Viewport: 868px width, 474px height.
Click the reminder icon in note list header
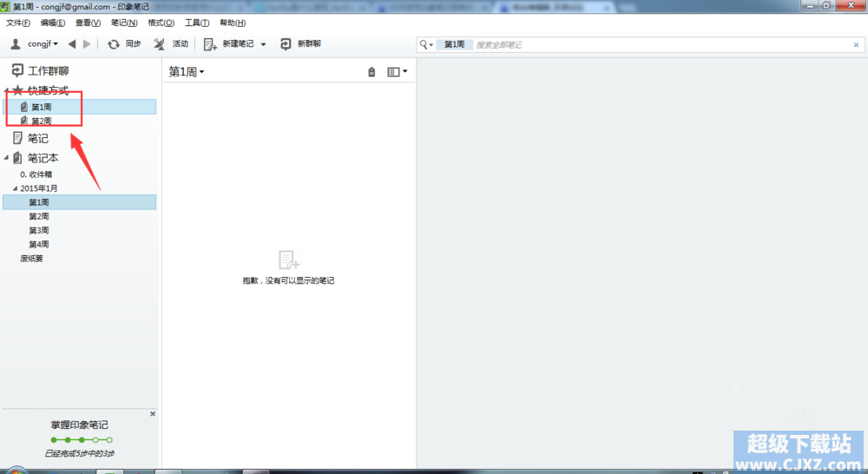(372, 72)
